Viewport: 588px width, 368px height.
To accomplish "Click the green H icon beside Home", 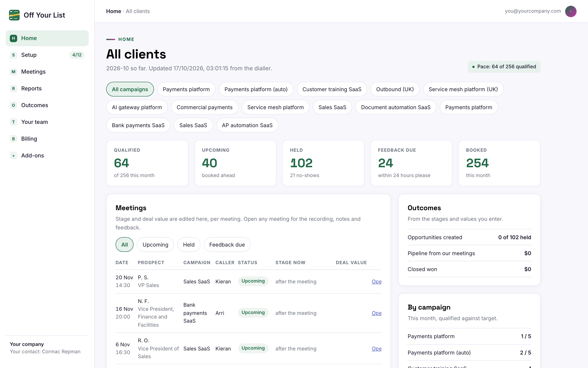I will (x=13, y=38).
